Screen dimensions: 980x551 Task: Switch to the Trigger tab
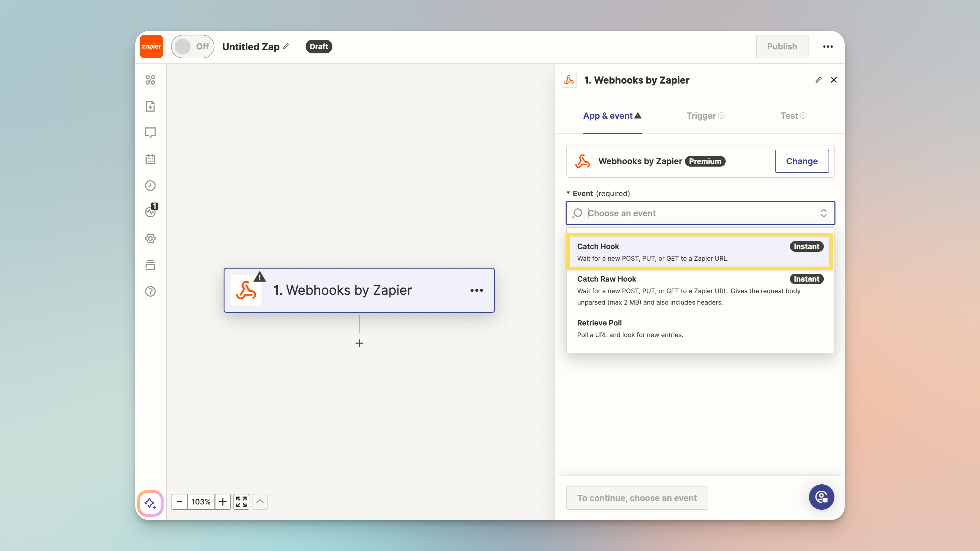coord(705,116)
